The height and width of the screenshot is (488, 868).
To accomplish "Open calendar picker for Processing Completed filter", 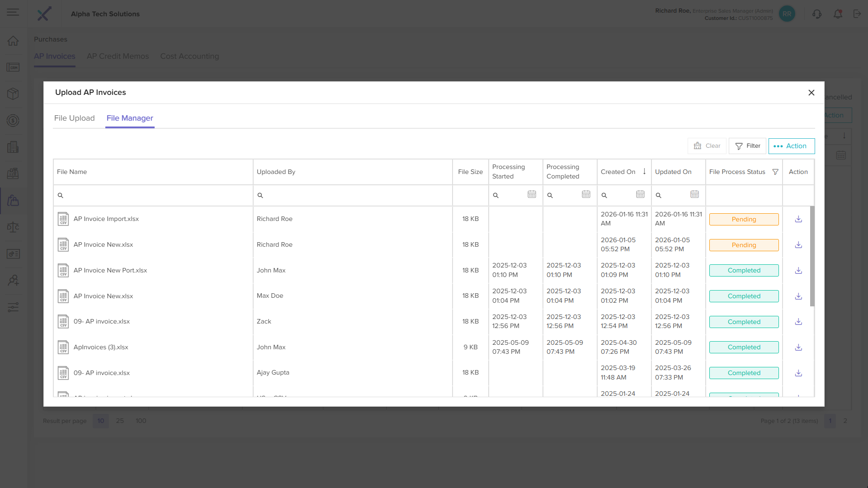I will [x=586, y=195].
